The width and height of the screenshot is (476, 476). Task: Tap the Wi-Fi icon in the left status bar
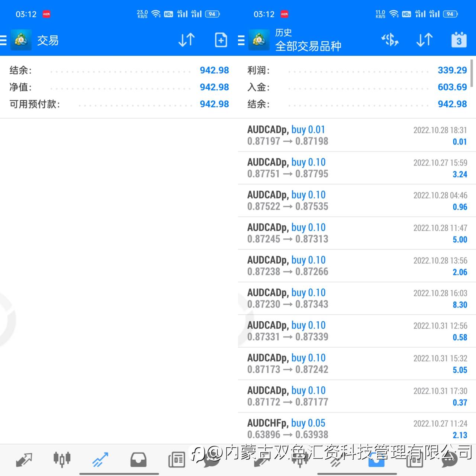tap(156, 14)
